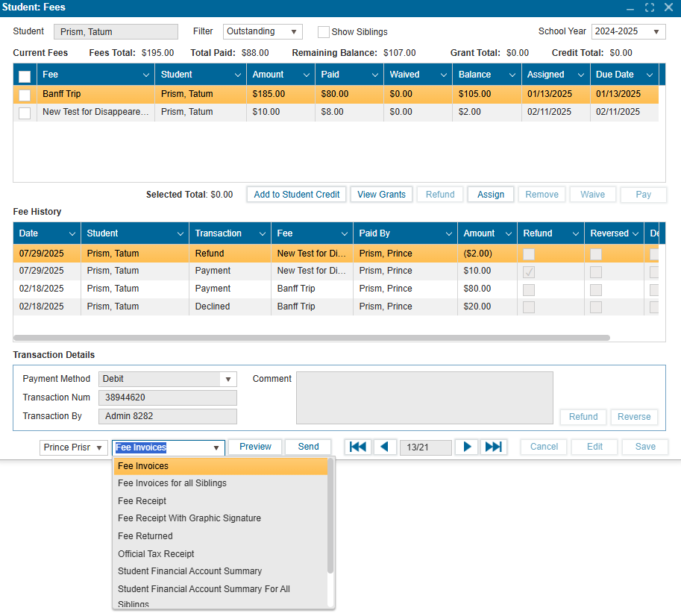
Task: Open the Paid By column filter arrow
Action: (448, 234)
